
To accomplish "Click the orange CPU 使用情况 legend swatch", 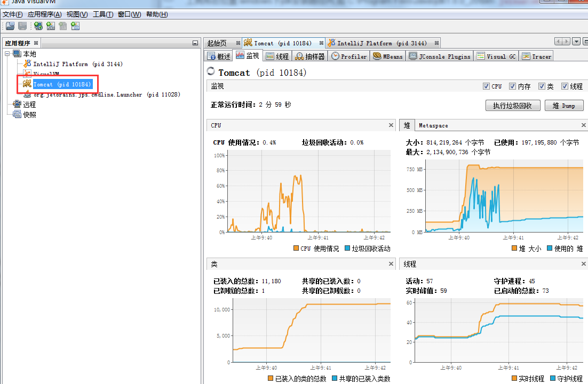I will tap(296, 248).
